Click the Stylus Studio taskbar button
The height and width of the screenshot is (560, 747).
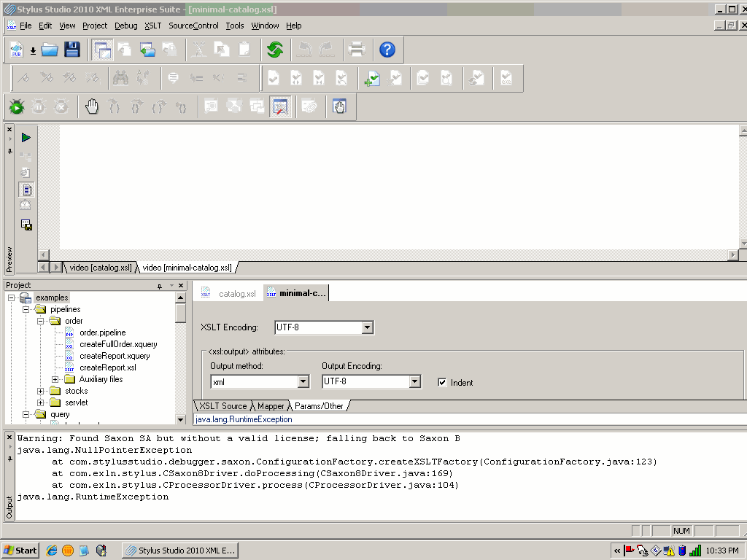[x=180, y=551]
